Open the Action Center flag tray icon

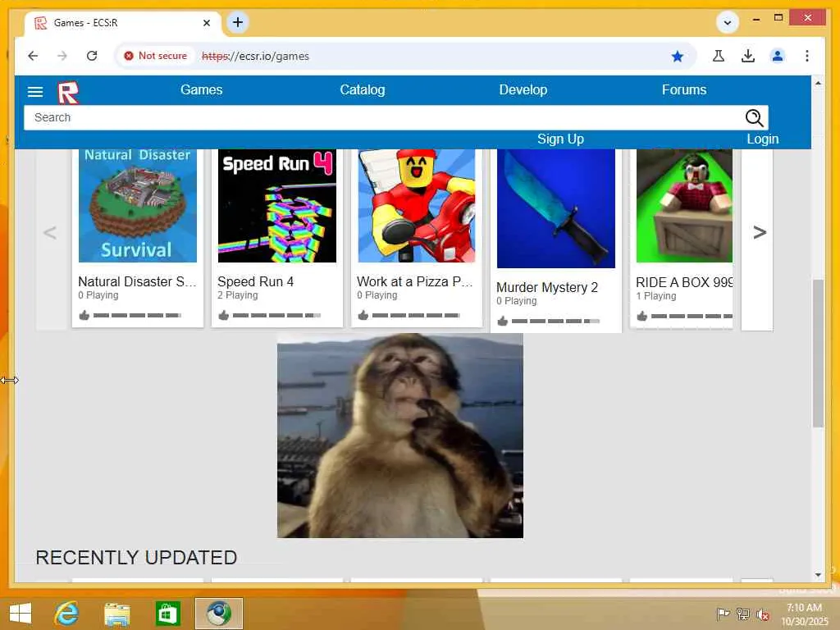pos(723,614)
